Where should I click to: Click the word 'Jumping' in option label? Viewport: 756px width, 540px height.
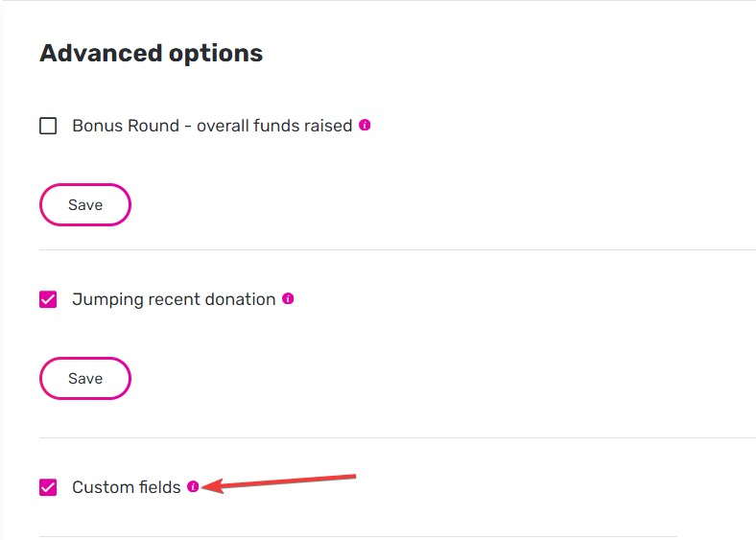106,299
